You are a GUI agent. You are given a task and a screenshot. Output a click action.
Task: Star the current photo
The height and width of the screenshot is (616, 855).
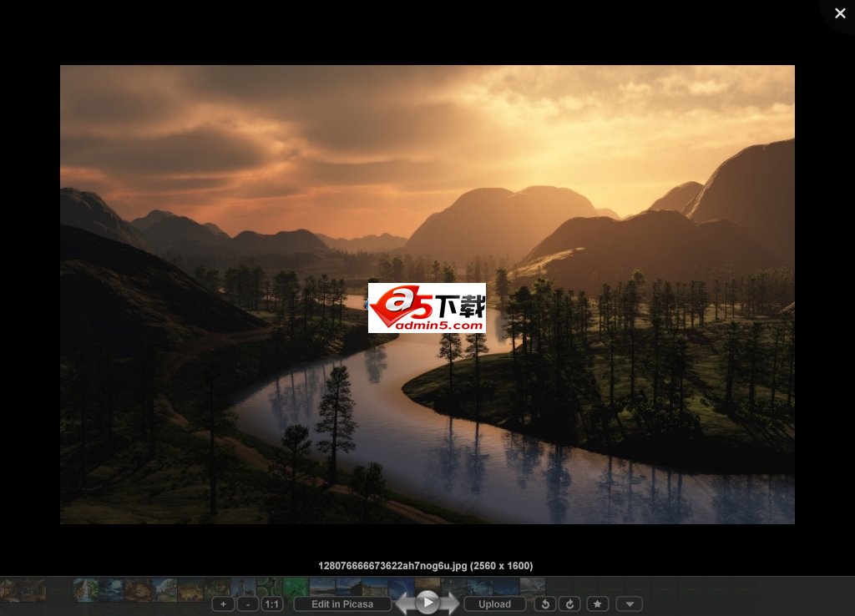pos(597,604)
